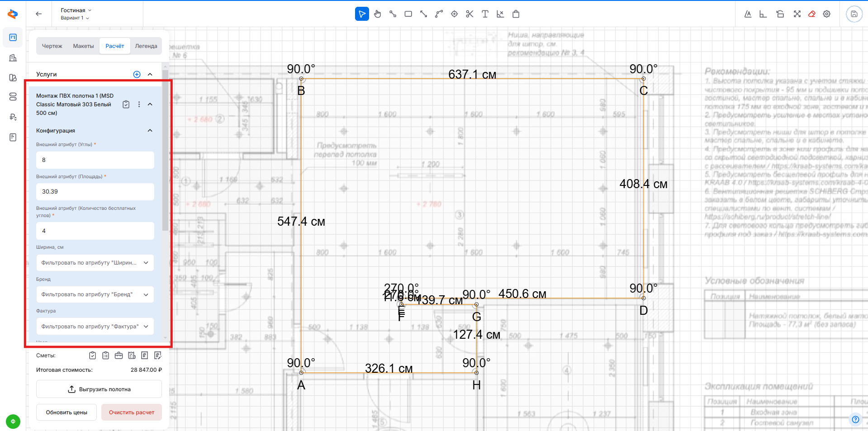Image resolution: width=868 pixels, height=431 pixels.
Task: Open settings gear in top toolbar
Action: click(827, 14)
